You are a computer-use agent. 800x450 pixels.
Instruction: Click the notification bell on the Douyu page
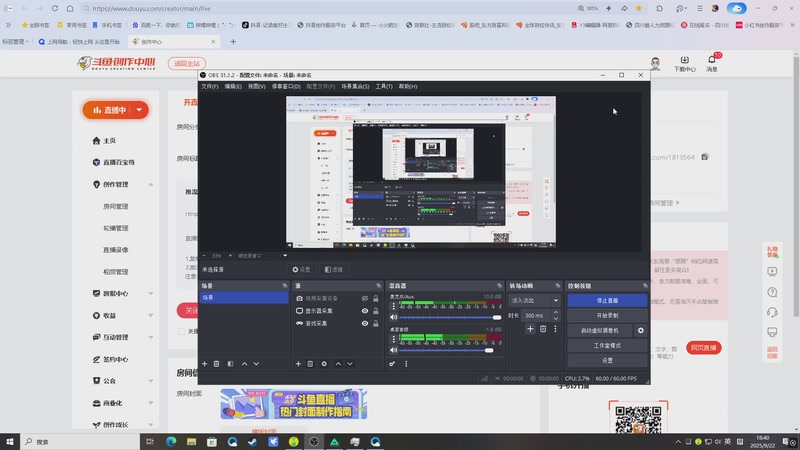712,59
